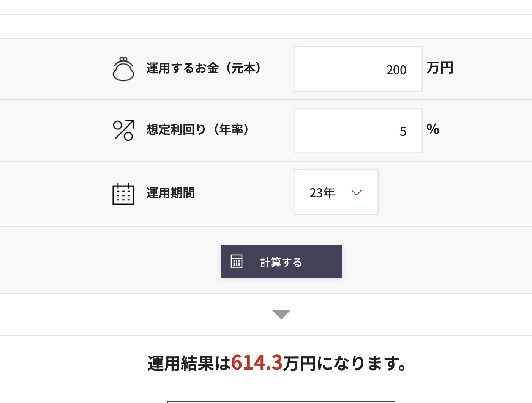Image resolution: width=532 pixels, height=403 pixels.
Task: Click the gray downward triangle indicator
Action: click(x=281, y=315)
